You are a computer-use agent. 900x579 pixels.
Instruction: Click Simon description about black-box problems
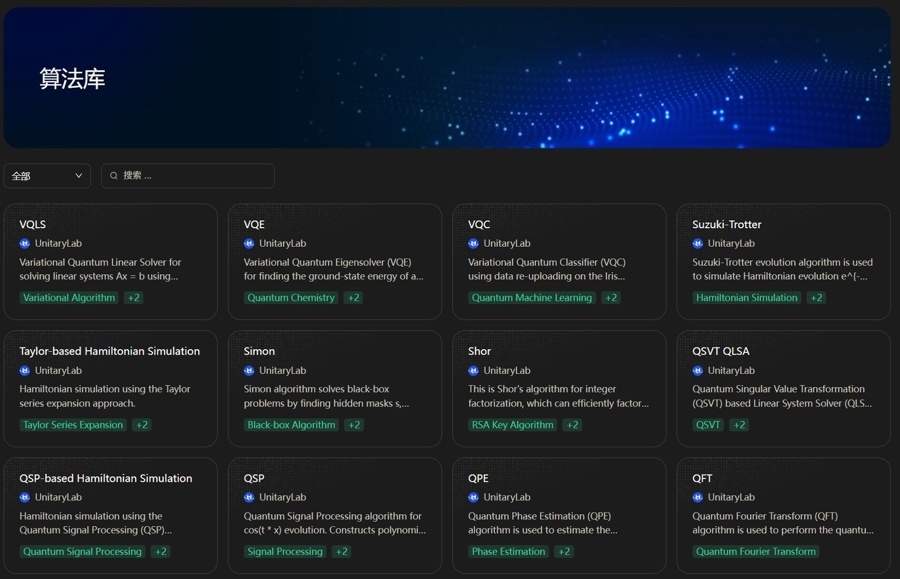[326, 396]
